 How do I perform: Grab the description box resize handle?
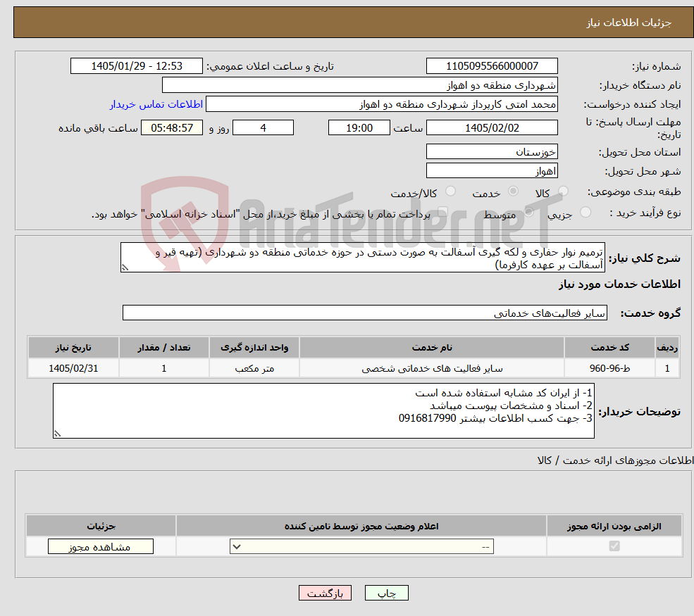click(x=125, y=268)
